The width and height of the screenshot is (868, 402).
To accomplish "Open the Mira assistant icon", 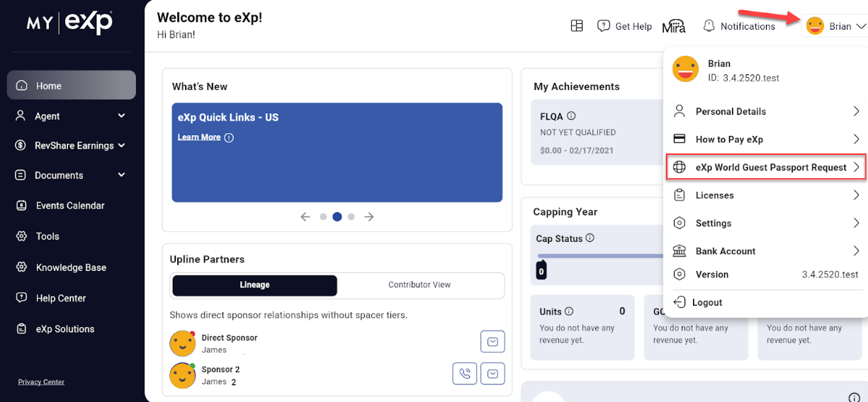I will click(673, 27).
